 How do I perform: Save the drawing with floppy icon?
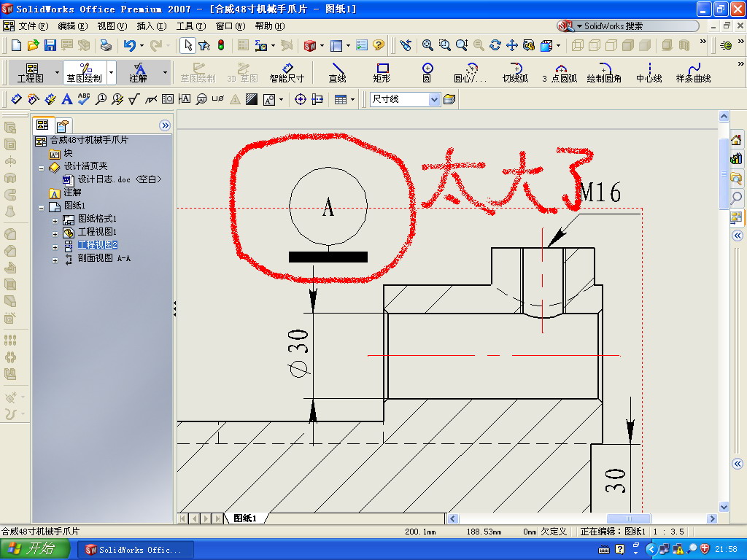click(50, 45)
